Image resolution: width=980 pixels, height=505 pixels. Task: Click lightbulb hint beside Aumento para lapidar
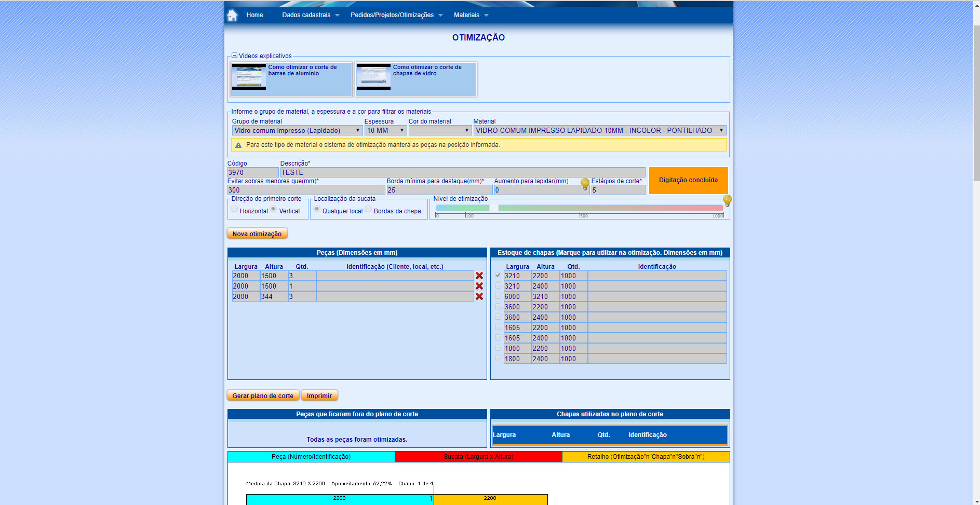(585, 183)
